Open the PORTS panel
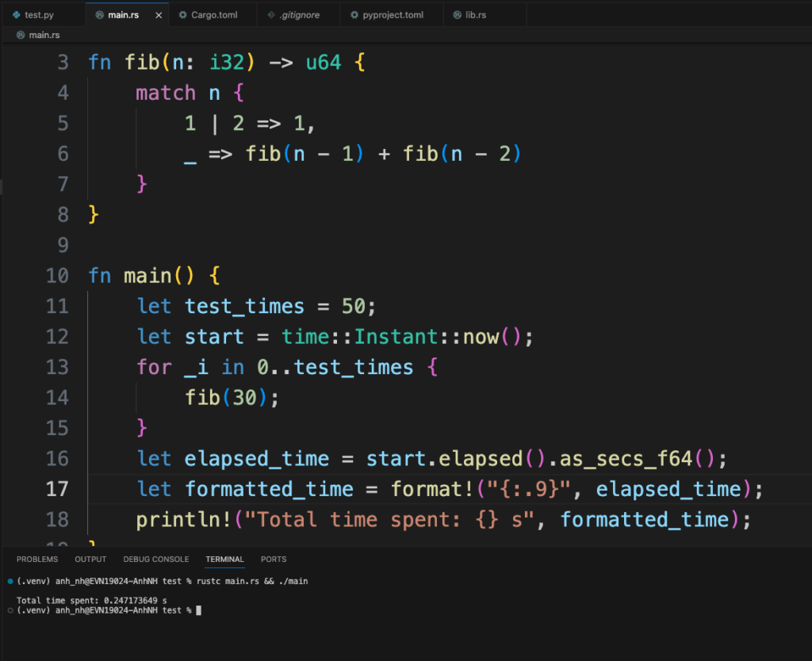 click(x=273, y=559)
